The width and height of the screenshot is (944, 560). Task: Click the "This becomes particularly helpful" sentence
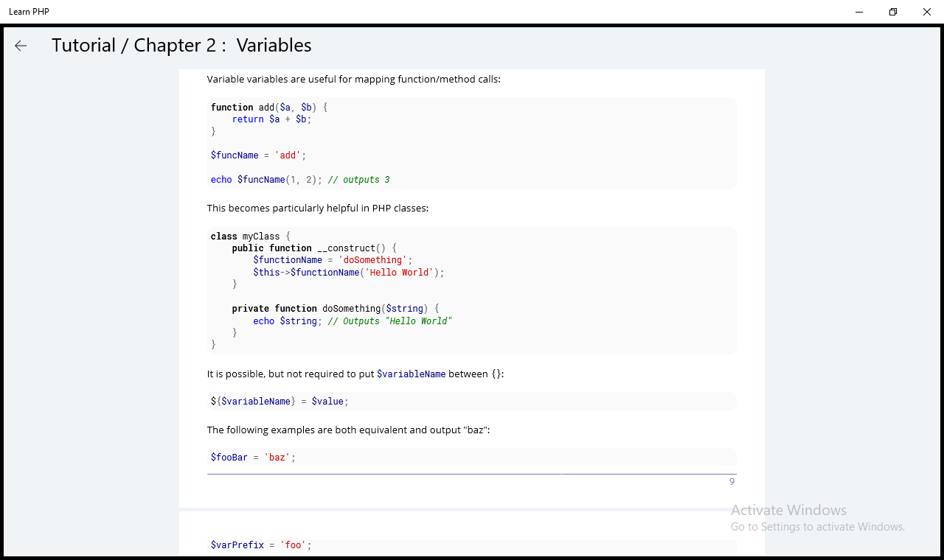pos(317,209)
